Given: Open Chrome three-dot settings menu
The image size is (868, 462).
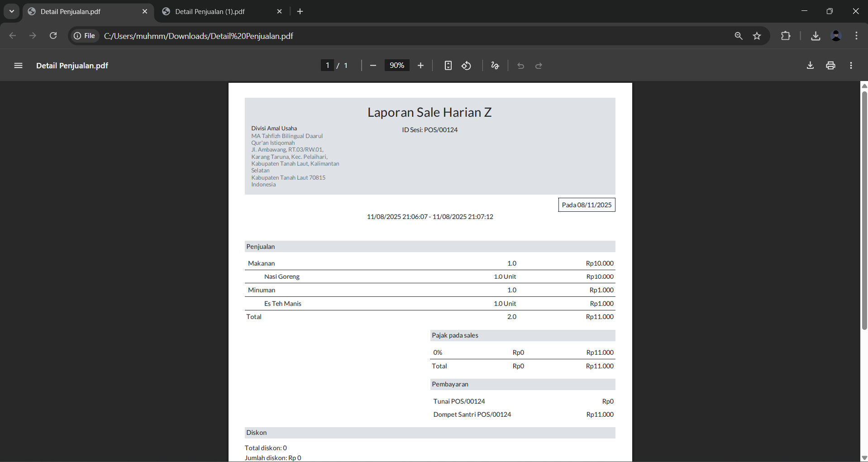Looking at the screenshot, I should (856, 36).
